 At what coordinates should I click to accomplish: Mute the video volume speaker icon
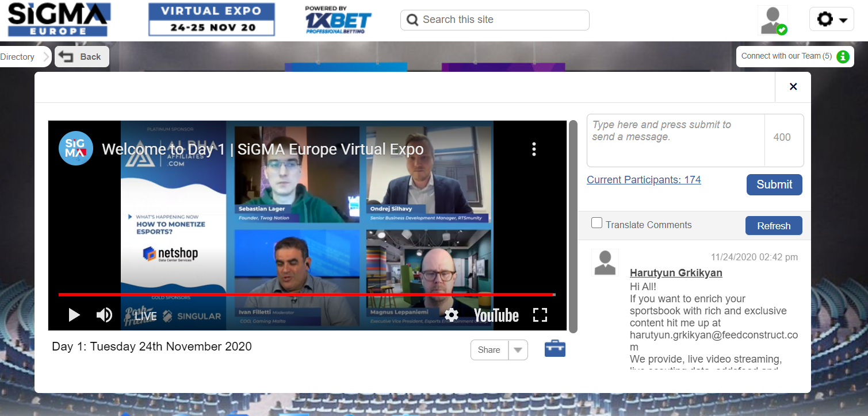pyautogui.click(x=104, y=315)
